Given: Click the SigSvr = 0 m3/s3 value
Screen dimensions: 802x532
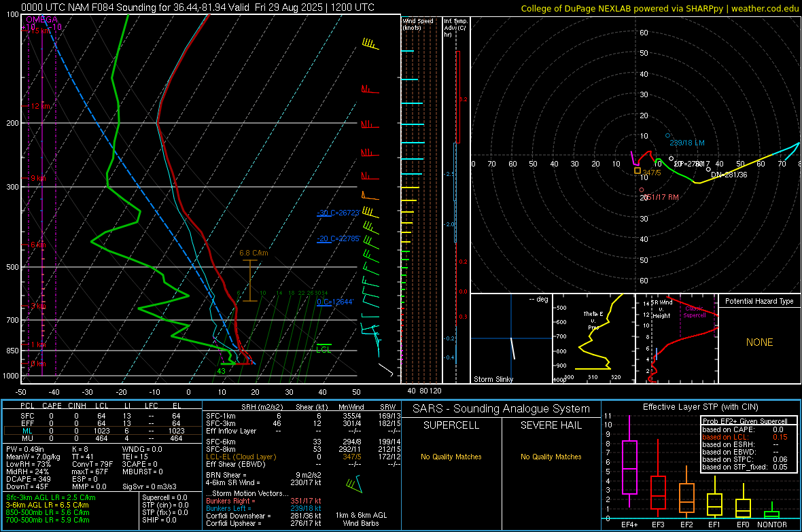Looking at the screenshot, I should [x=150, y=486].
